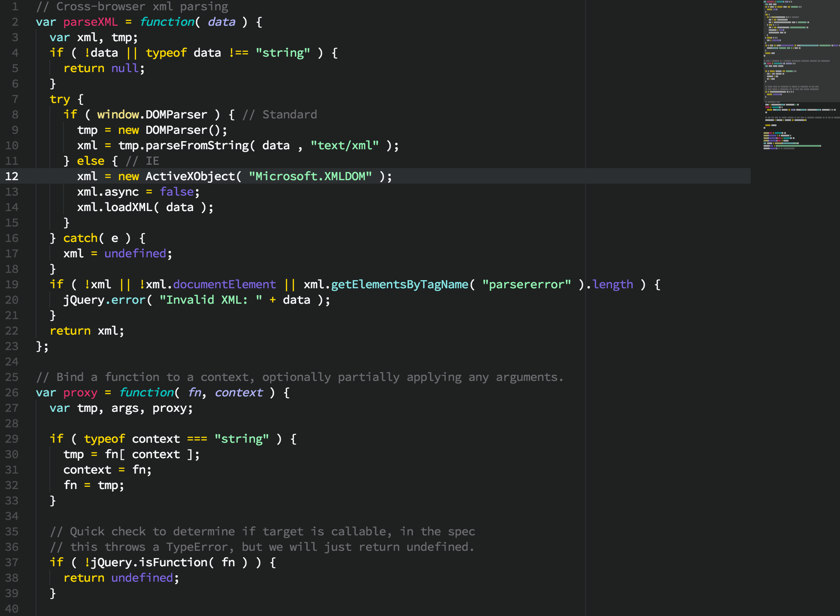Click line number 2 in the gutter
The height and width of the screenshot is (616, 840).
tap(15, 22)
